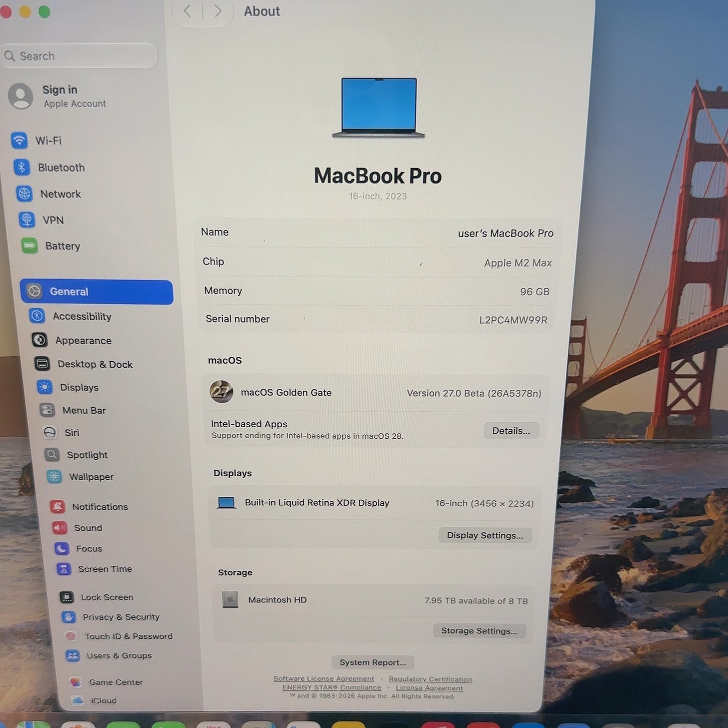Click the Focus moon icon
This screenshot has width=728, height=728.
click(61, 548)
